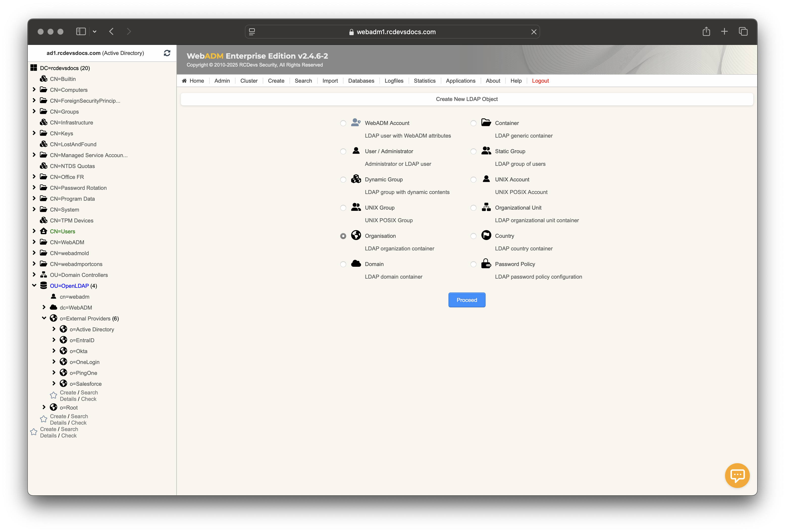Click the cn=webadm person icon
Viewport: 785px width, 532px height.
pos(53,296)
